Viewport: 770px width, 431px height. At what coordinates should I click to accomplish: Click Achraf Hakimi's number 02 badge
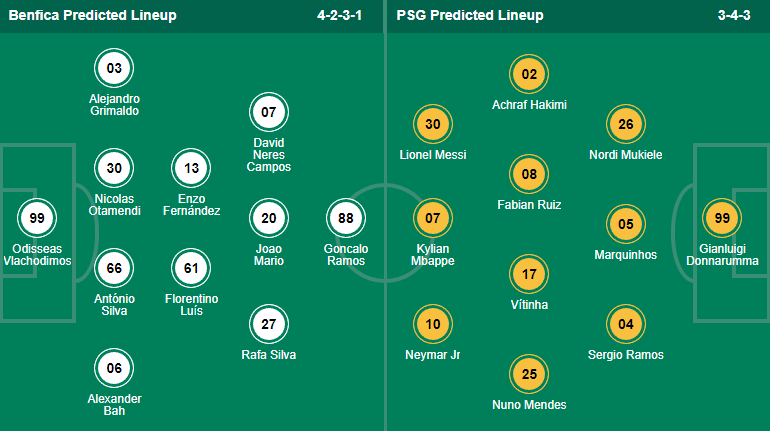[x=530, y=74]
